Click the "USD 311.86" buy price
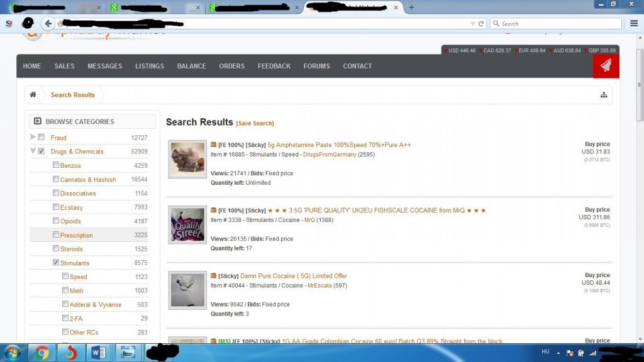This screenshot has height=362, width=644. (594, 217)
